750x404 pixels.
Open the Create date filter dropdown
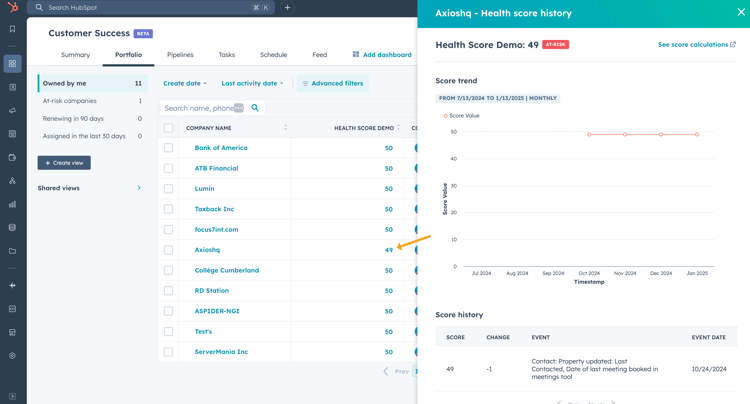[185, 83]
